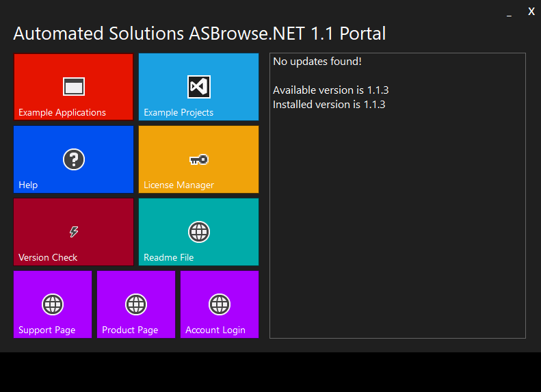541x392 pixels.
Task: Go to the Product Page label
Action: 130,330
